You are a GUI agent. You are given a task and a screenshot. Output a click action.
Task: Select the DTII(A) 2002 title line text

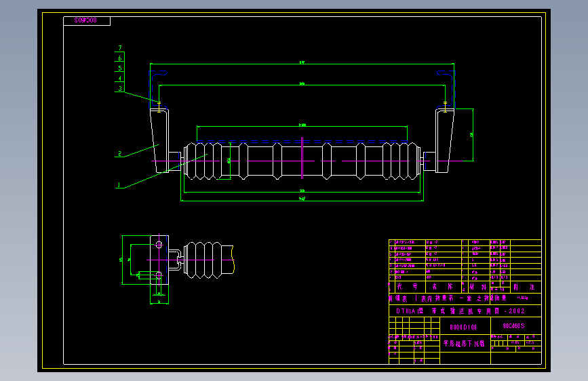pyautogui.click(x=460, y=311)
